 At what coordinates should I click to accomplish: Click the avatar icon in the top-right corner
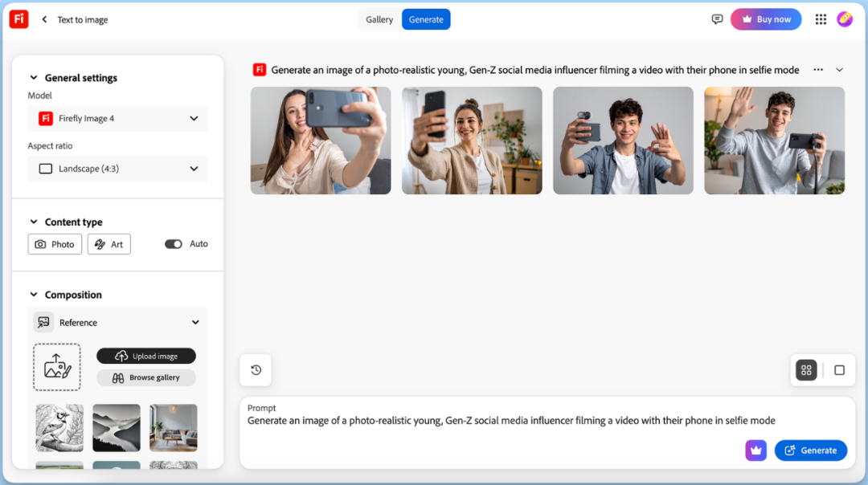coord(845,19)
